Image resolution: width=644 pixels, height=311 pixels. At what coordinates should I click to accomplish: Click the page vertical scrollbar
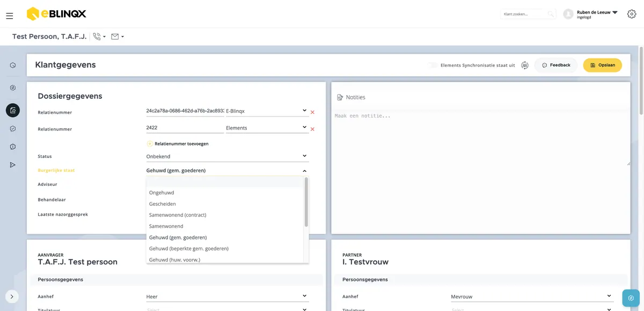[x=641, y=81]
